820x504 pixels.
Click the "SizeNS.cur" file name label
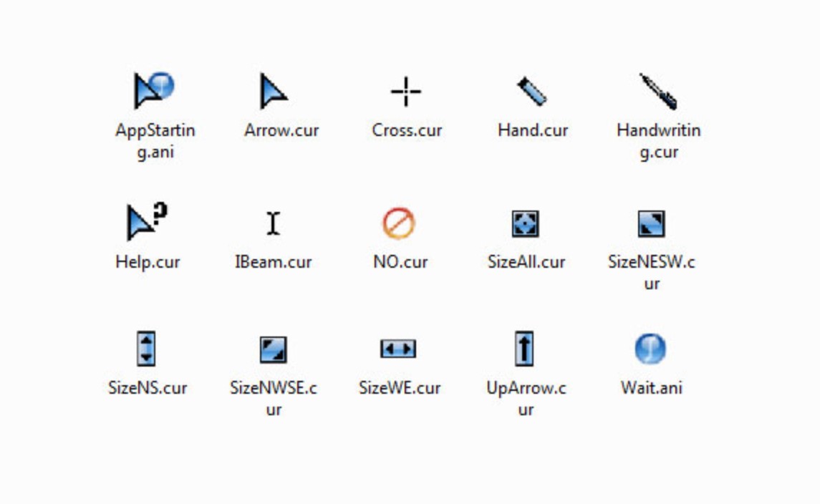point(148,387)
